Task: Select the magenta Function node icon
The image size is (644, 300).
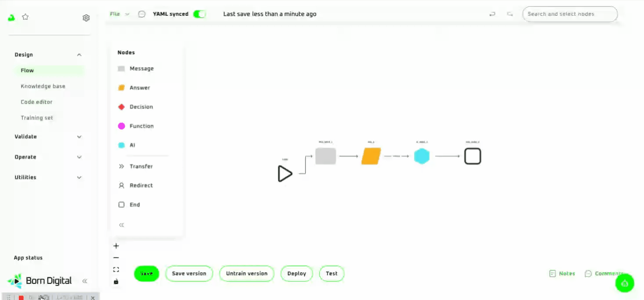Action: pyautogui.click(x=121, y=126)
